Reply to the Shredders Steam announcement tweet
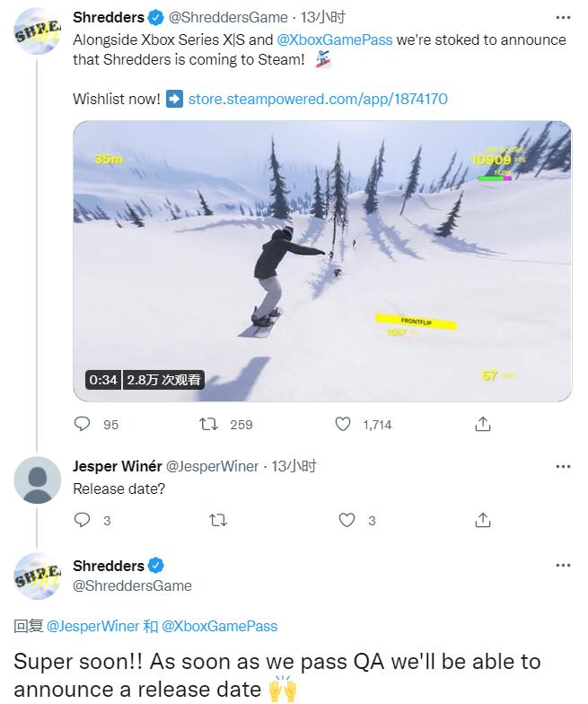Image resolution: width=588 pixels, height=704 pixels. coord(83,424)
